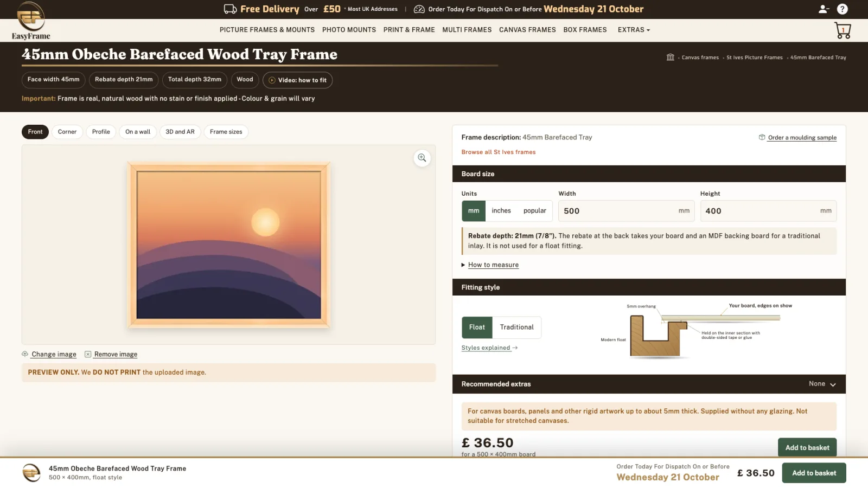Open BOX FRAMES menu item
This screenshot has height=488, width=868.
click(585, 30)
